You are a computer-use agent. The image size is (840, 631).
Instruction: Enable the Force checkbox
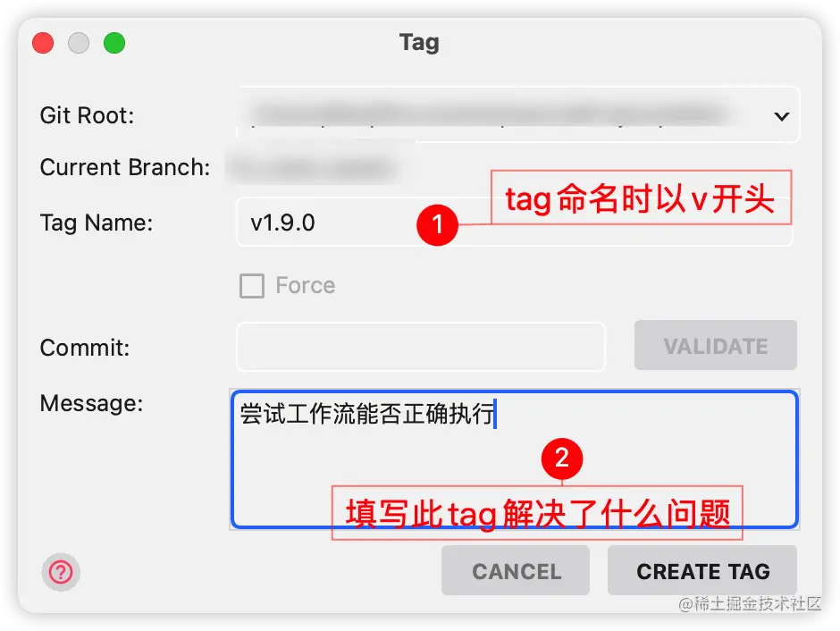pyautogui.click(x=252, y=285)
